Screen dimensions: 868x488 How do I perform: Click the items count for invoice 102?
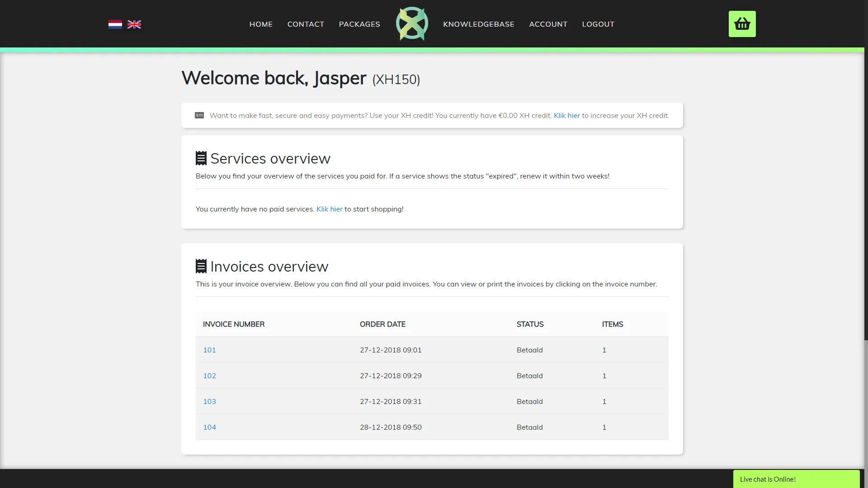pyautogui.click(x=604, y=376)
